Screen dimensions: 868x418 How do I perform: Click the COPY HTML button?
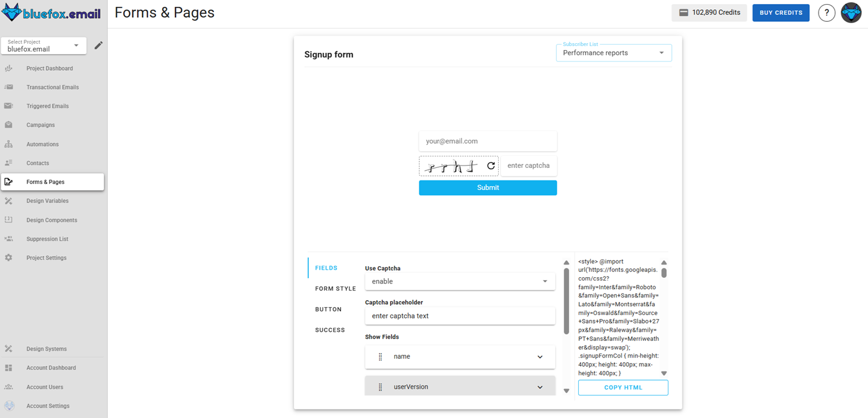(623, 388)
